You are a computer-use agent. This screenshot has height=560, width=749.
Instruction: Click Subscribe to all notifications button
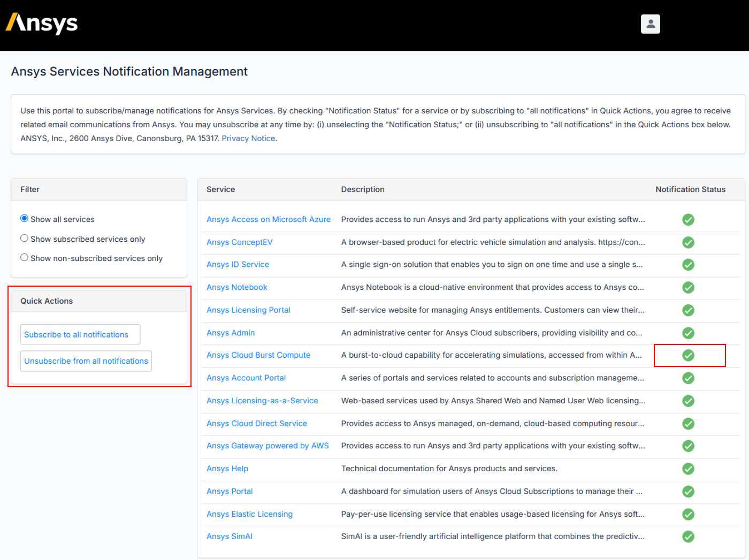(80, 334)
